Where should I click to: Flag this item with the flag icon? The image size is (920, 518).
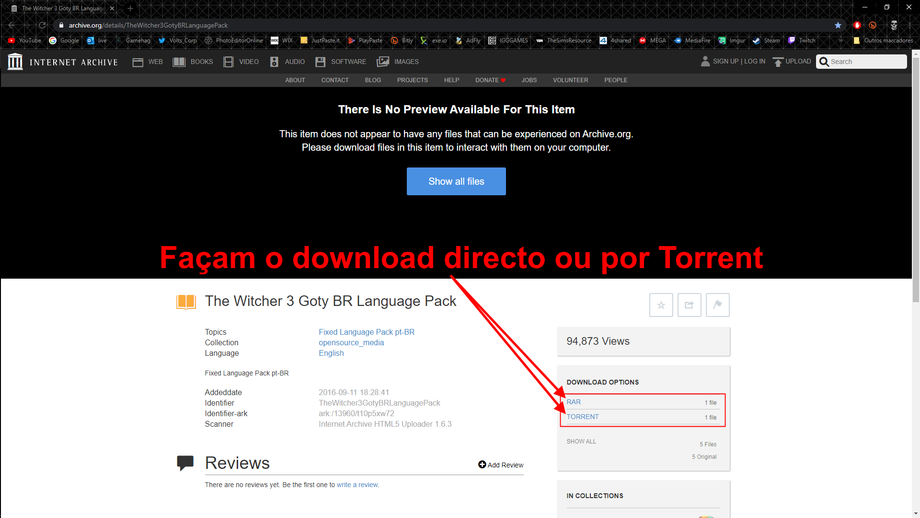click(x=717, y=306)
